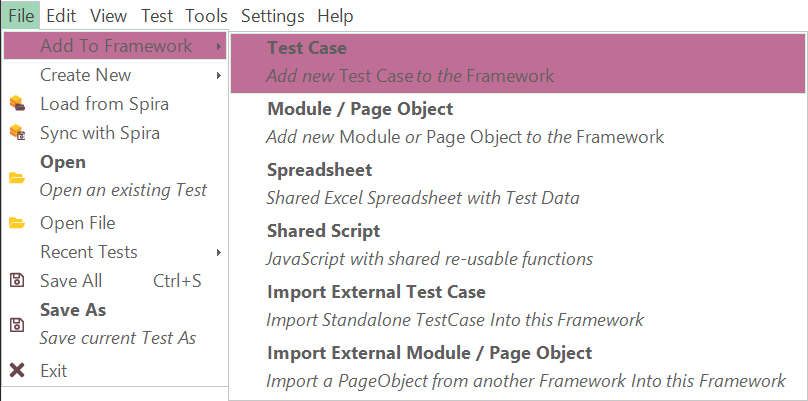Expand the Create New submenu arrow

click(x=219, y=75)
